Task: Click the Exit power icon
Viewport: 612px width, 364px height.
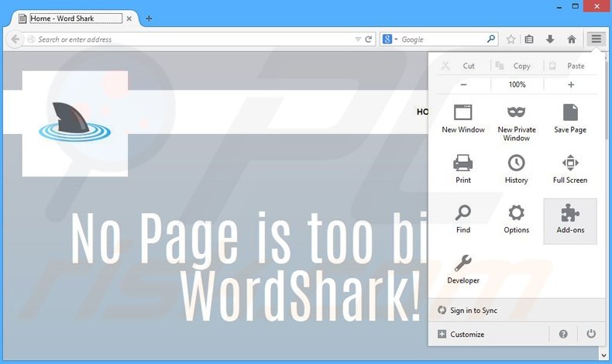Action: tap(591, 334)
